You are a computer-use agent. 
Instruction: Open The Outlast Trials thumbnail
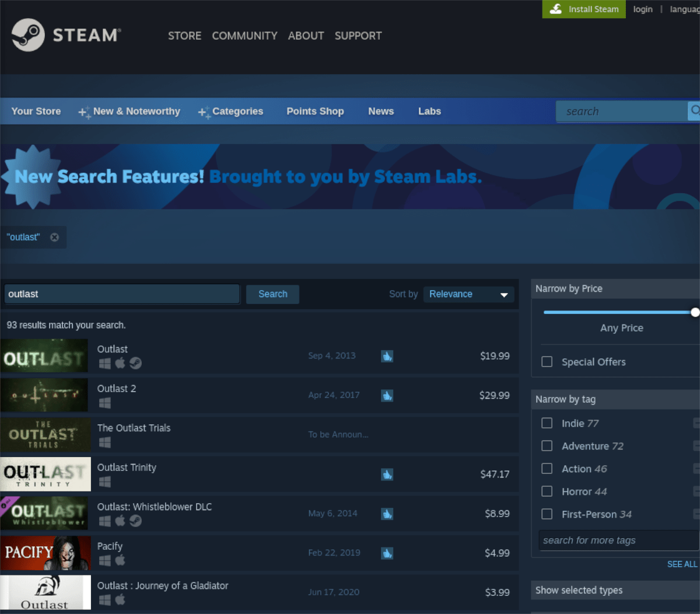click(x=45, y=435)
